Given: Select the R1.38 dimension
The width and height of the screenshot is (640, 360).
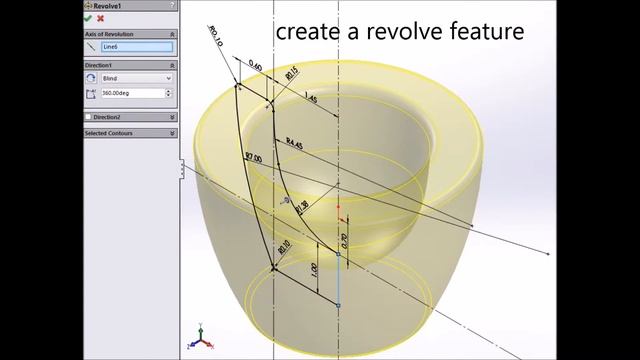Looking at the screenshot, I should (x=302, y=207).
